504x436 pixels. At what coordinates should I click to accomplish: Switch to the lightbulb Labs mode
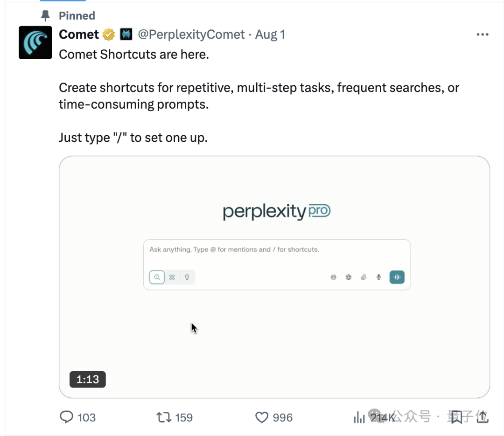click(187, 277)
